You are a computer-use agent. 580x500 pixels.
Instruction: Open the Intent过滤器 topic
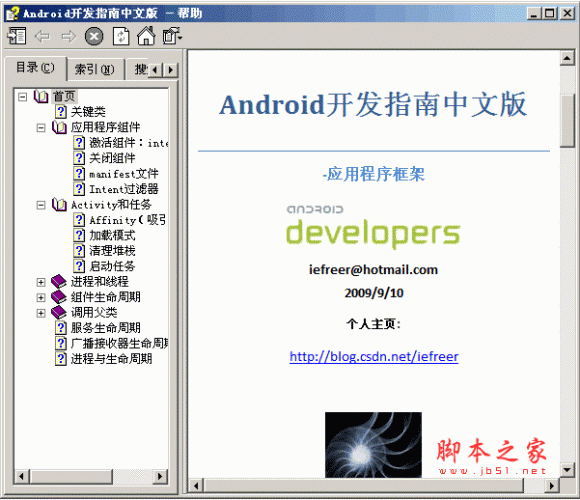coord(124,189)
